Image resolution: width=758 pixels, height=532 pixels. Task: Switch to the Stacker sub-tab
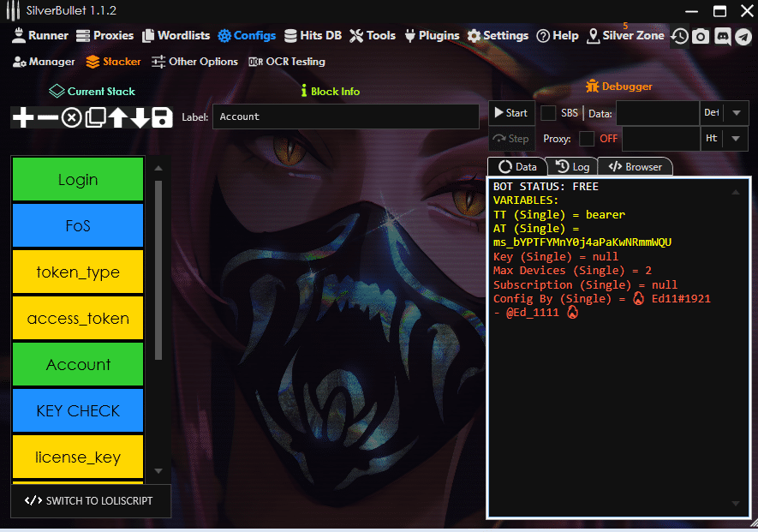pyautogui.click(x=113, y=62)
